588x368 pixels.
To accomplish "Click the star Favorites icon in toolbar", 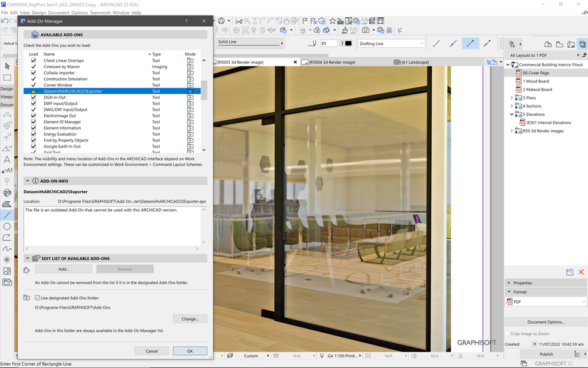I will click(x=332, y=21).
